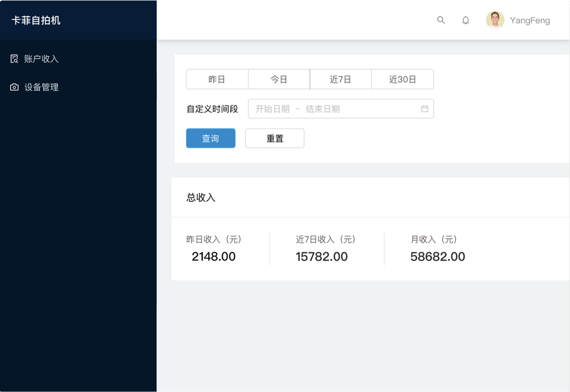Open the 账户收入 menu item
This screenshot has height=392, width=570.
[41, 59]
